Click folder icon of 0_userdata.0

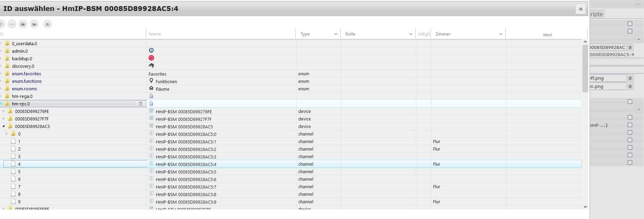click(7, 43)
